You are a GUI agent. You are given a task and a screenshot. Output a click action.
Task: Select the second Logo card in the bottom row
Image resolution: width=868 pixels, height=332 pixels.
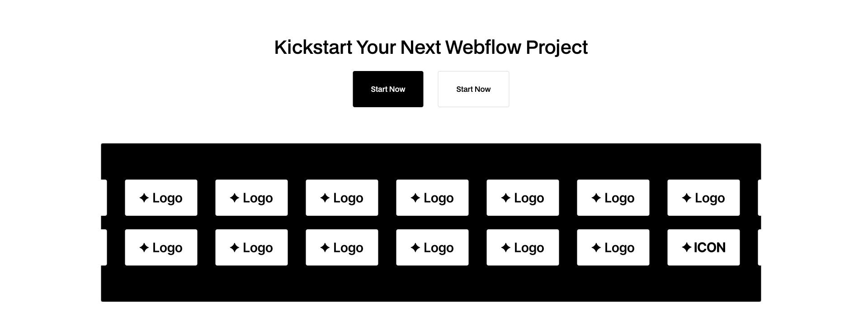(251, 247)
